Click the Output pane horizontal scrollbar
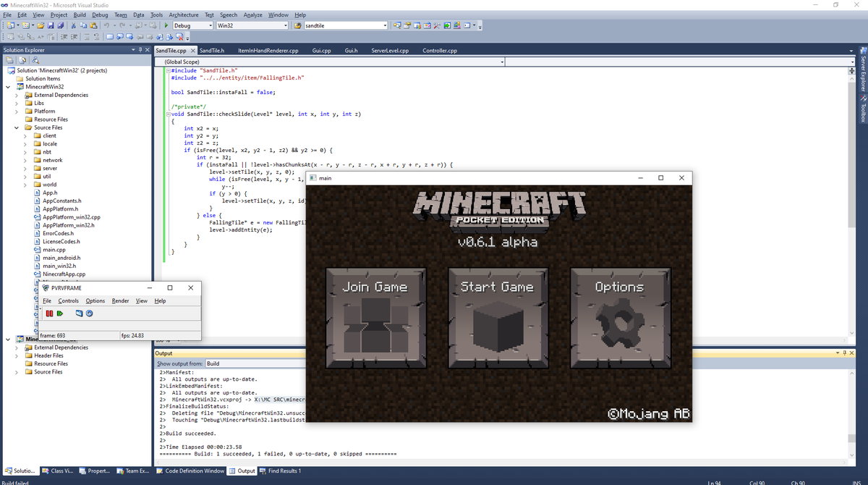This screenshot has width=868, height=485. pyautogui.click(x=499, y=461)
